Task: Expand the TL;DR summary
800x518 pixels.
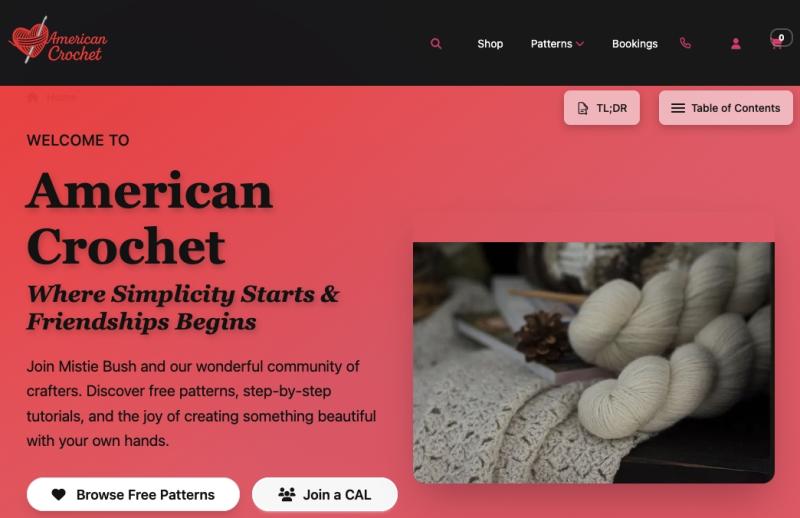Action: click(x=602, y=108)
